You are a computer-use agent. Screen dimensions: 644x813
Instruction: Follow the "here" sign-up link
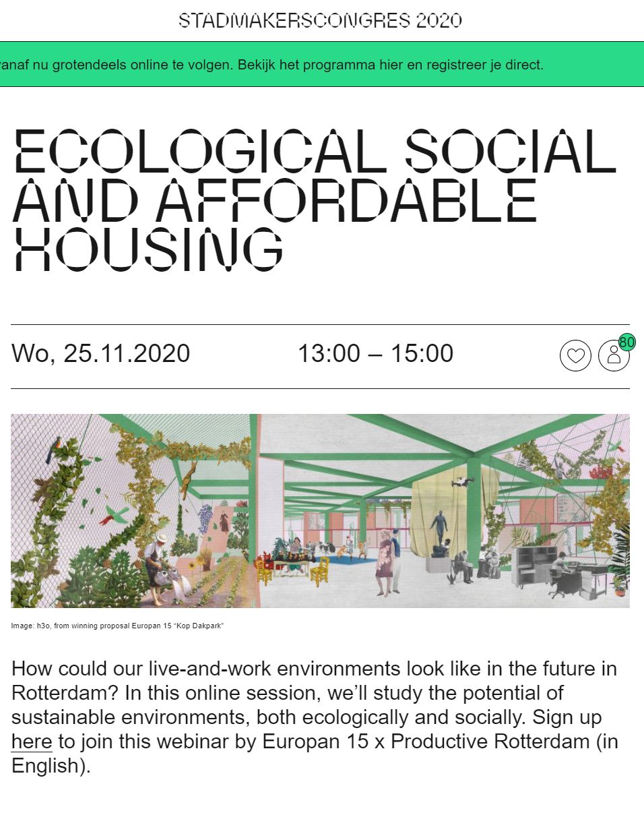point(32,742)
